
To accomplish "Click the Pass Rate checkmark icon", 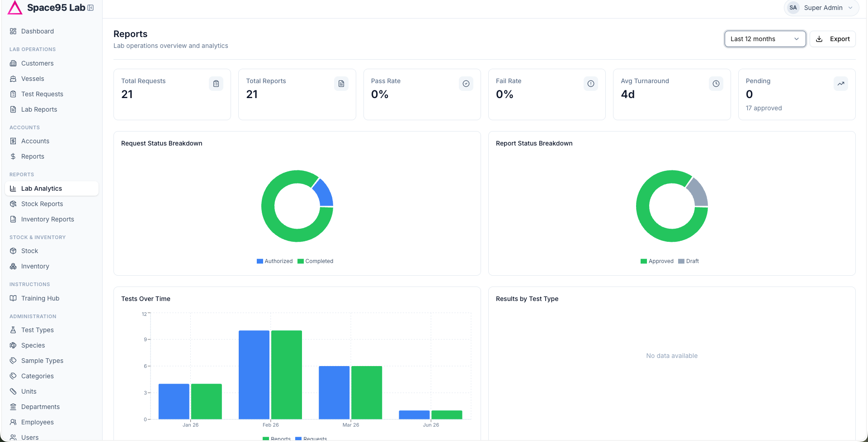I will click(x=466, y=84).
